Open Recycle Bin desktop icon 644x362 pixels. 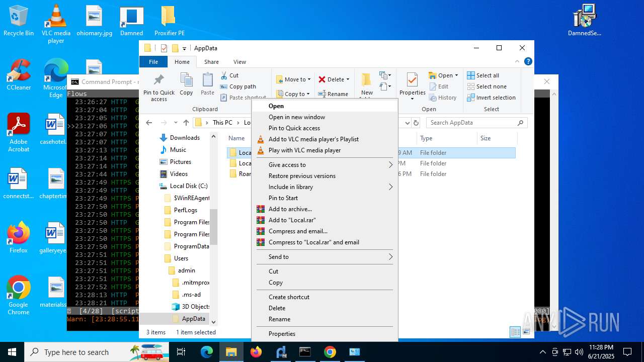pos(19,21)
